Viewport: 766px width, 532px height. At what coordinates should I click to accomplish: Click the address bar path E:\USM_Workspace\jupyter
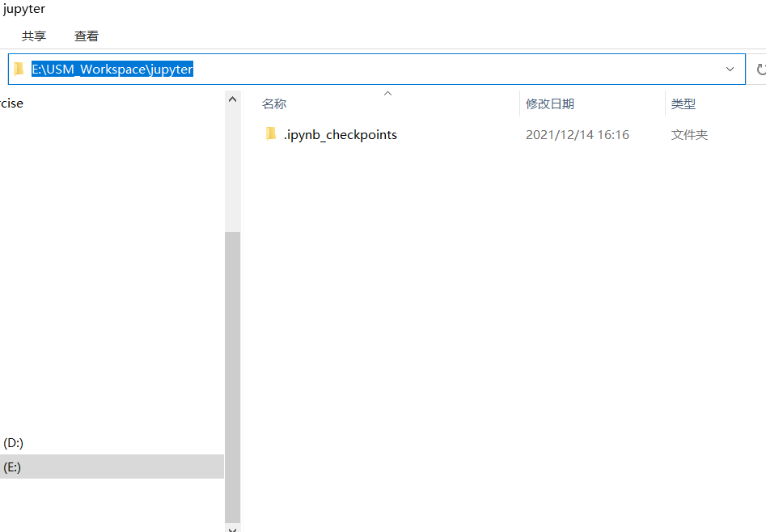(112, 69)
